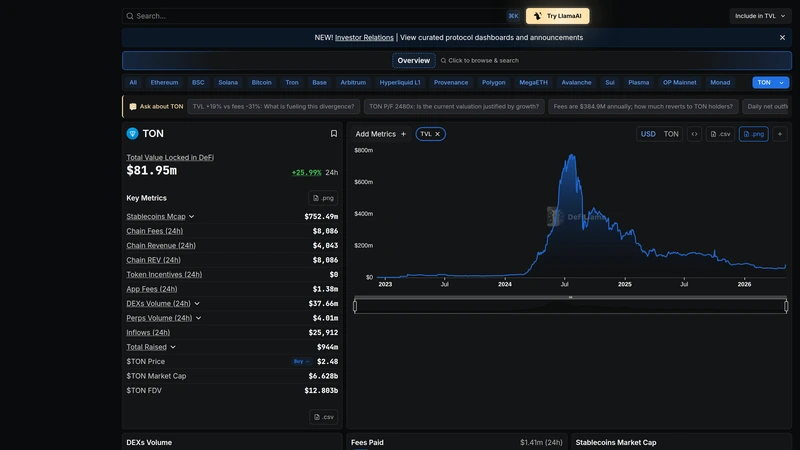Open the Token Incentives (24h) link
Image resolution: width=800 pixels, height=450 pixels.
coord(164,274)
